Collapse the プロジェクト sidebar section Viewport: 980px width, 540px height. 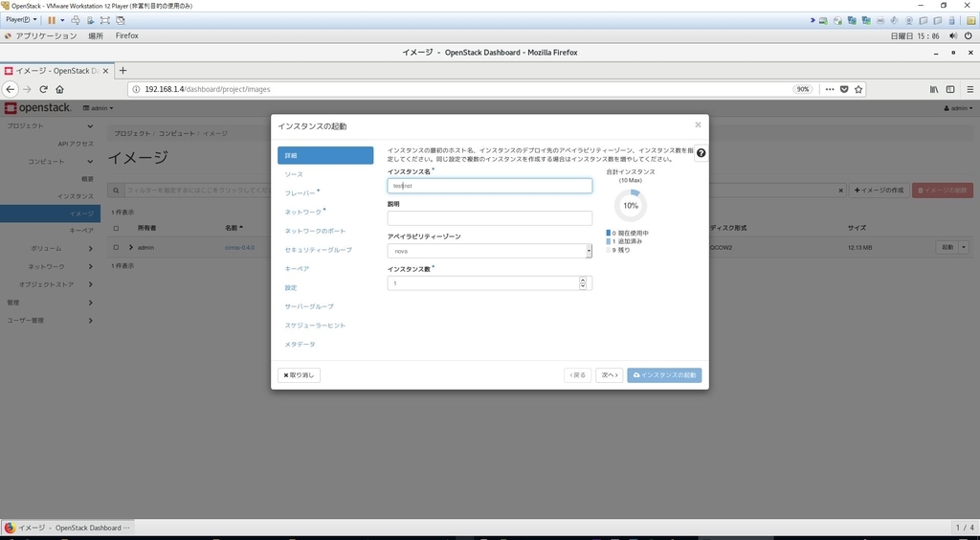point(50,126)
